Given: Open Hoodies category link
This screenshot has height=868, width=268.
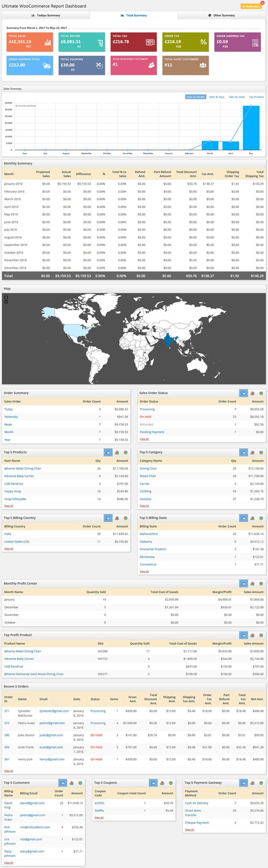Looking at the screenshot, I should [146, 499].
